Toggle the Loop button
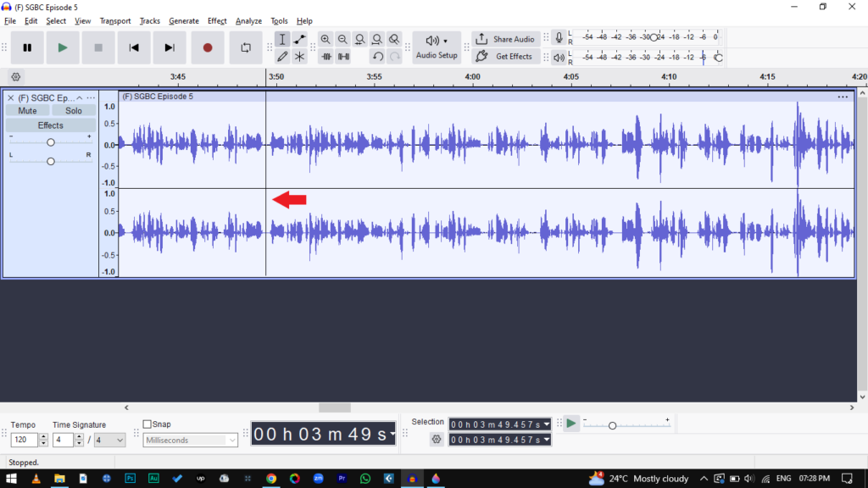Image resolution: width=868 pixels, height=488 pixels. point(246,48)
